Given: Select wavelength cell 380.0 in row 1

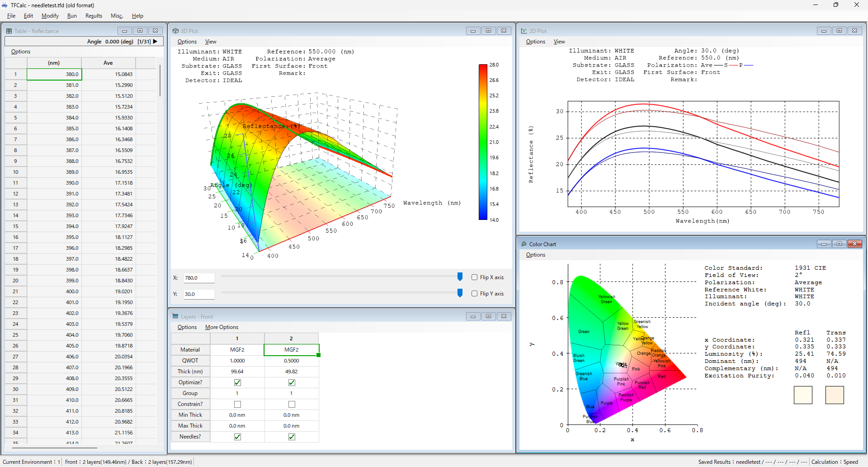Looking at the screenshot, I should (x=54, y=74).
